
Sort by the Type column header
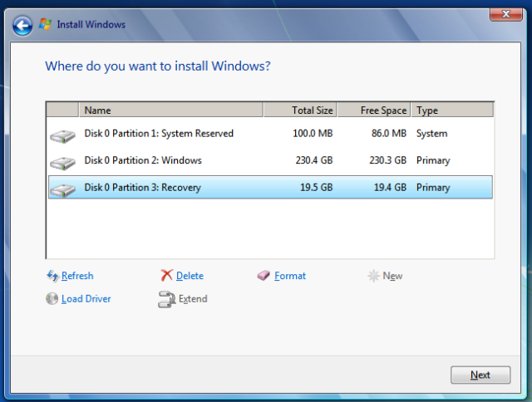(x=452, y=110)
